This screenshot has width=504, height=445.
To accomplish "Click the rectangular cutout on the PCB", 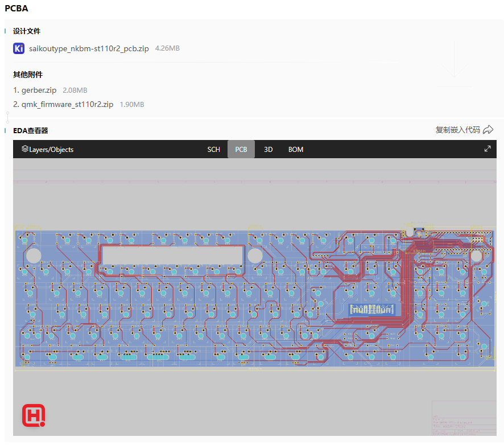I will coord(172,256).
